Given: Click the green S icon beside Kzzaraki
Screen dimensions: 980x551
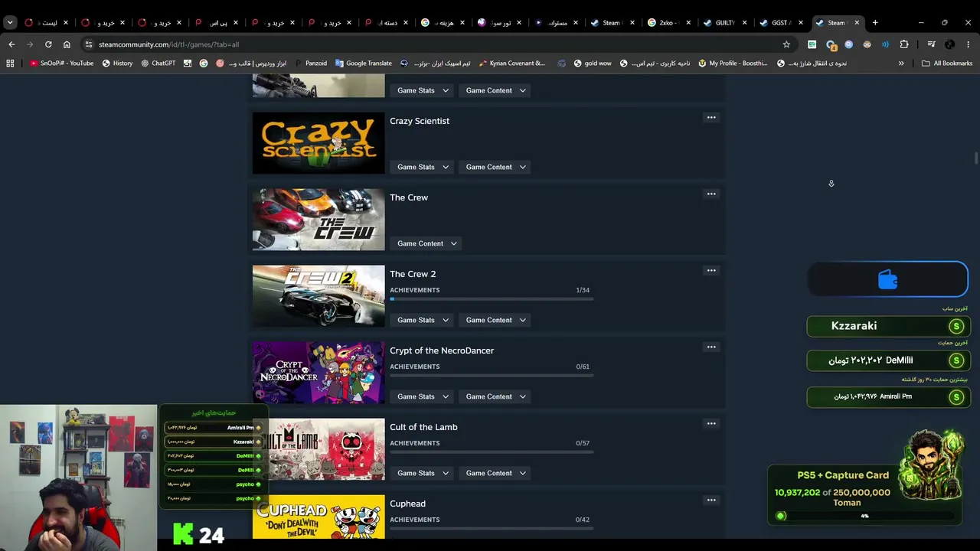Looking at the screenshot, I should pyautogui.click(x=955, y=326).
